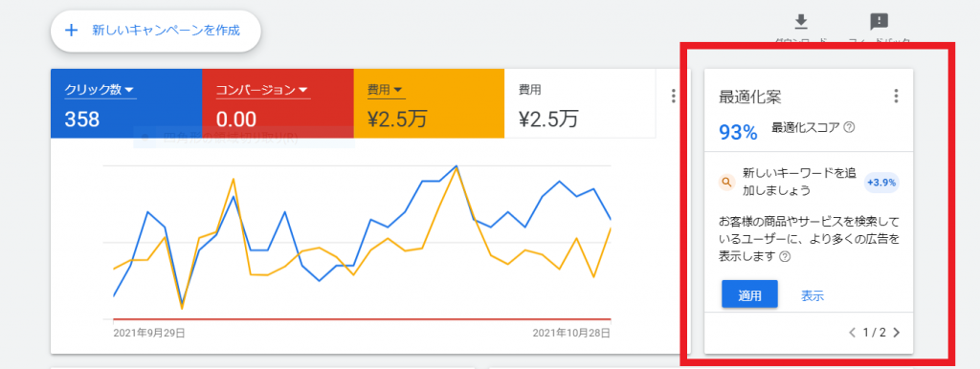Screen dimensions: 980x369
Task: Click the magnifier keyword recommendation icon
Action: (726, 183)
